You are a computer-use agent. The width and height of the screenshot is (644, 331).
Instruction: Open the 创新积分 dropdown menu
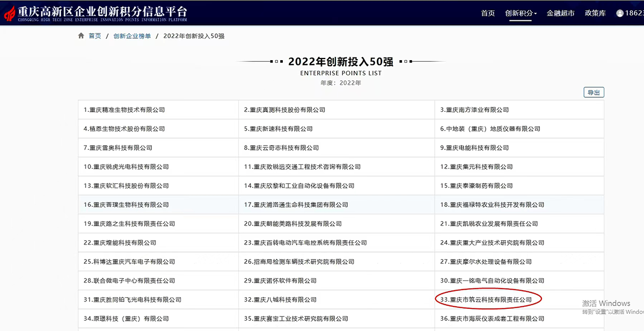click(521, 13)
